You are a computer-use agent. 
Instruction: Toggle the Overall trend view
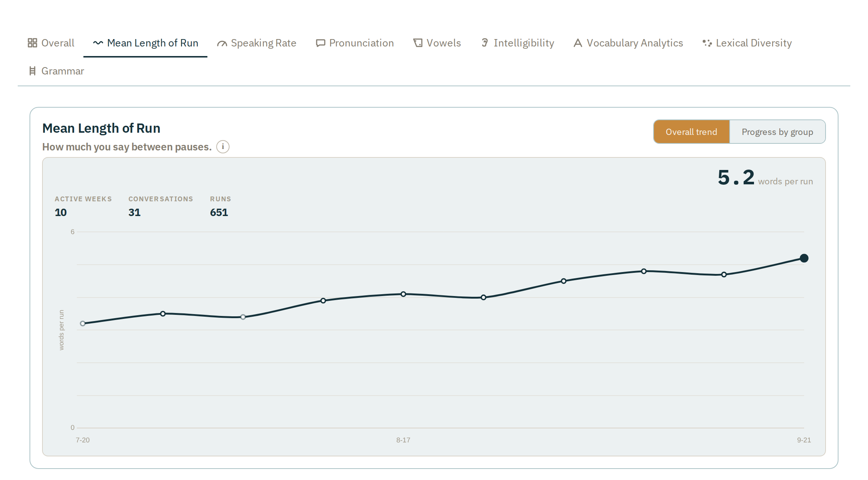tap(691, 132)
